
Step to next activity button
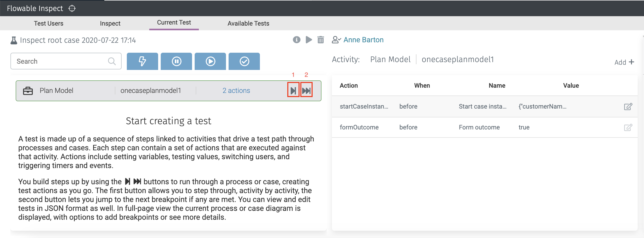(293, 91)
